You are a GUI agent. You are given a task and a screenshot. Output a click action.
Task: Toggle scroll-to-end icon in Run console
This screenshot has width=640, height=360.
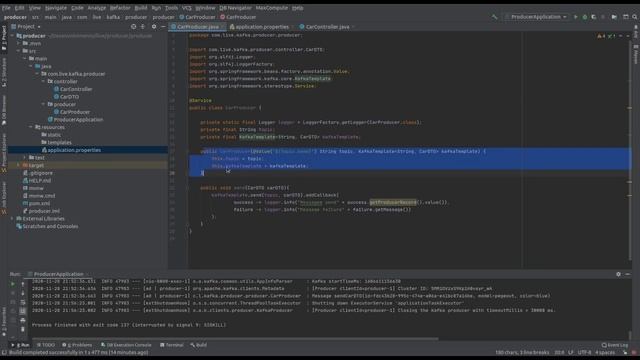[x=23, y=311]
